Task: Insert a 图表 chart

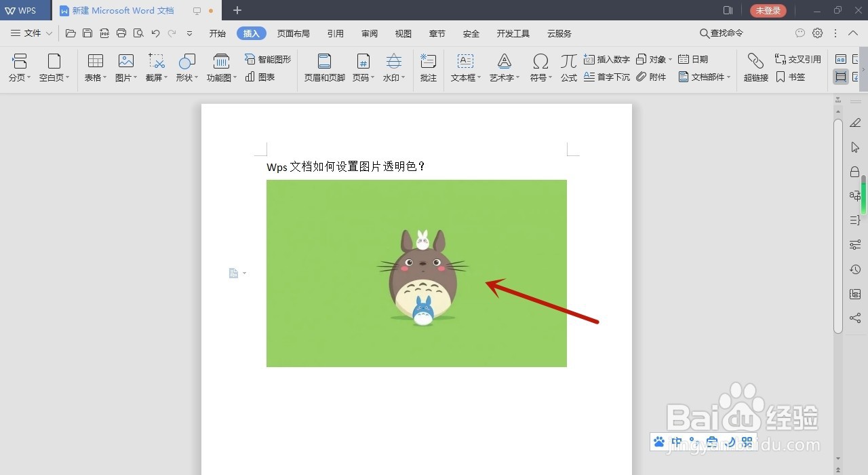Action: (x=260, y=77)
